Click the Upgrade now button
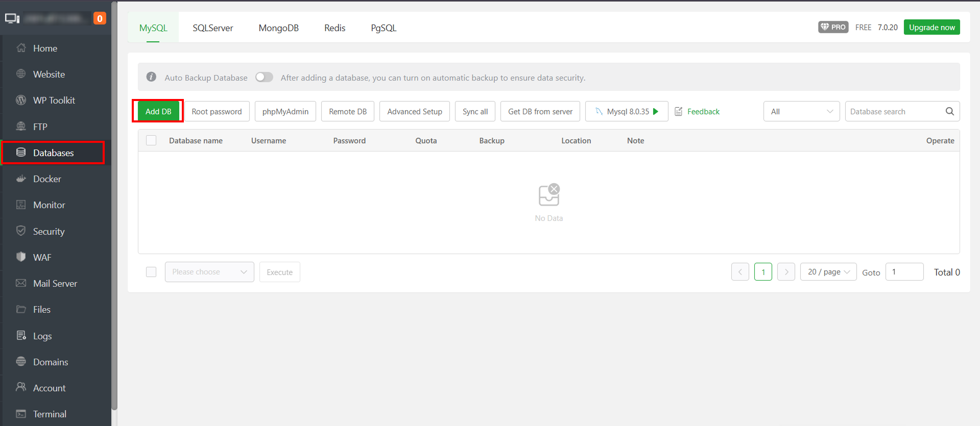Viewport: 980px width, 426px height. (931, 27)
